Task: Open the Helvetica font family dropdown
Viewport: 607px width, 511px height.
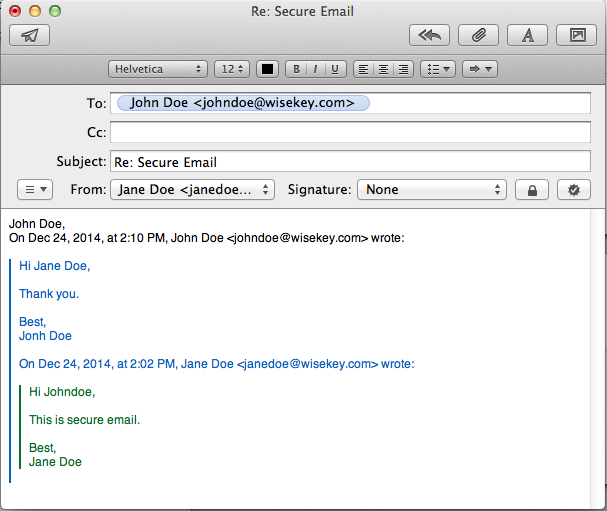Action: (158, 69)
